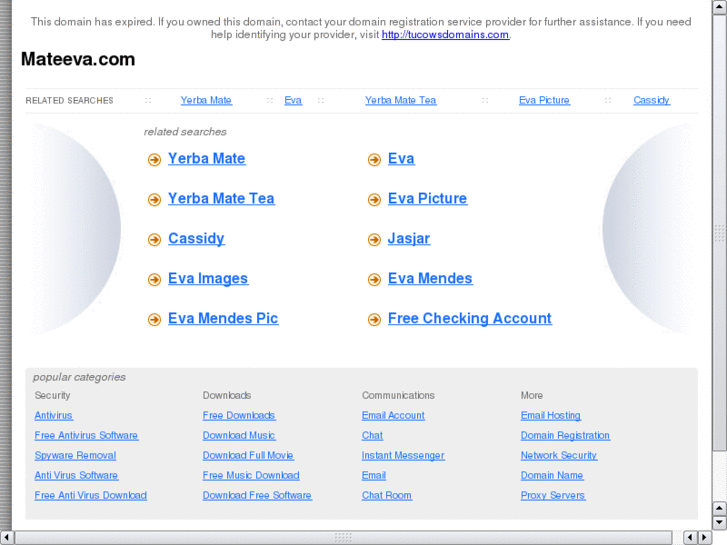Click the orange arrow icon beside Eva Picture
The image size is (727, 545).
374,199
